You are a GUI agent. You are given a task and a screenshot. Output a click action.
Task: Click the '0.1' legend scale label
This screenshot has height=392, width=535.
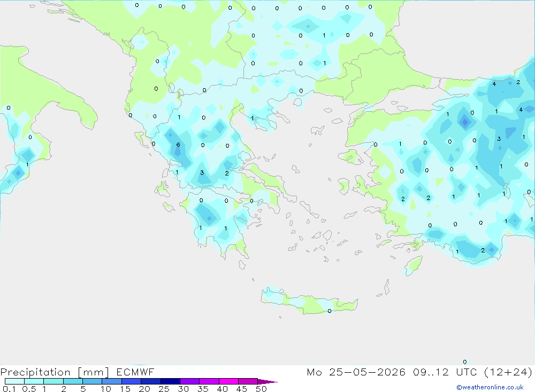coord(9,389)
